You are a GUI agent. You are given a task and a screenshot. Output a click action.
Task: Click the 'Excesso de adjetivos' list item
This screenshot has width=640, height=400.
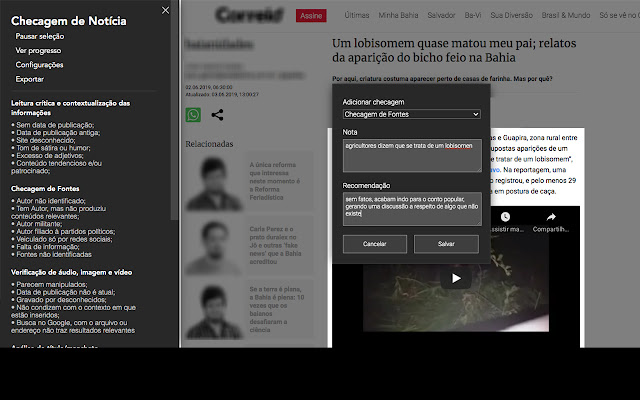(x=47, y=156)
